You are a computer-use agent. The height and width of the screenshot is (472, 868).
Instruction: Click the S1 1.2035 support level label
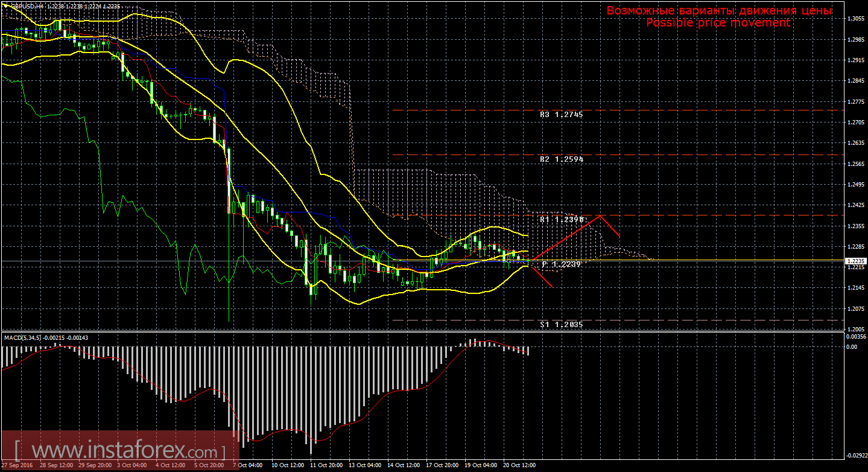(561, 324)
